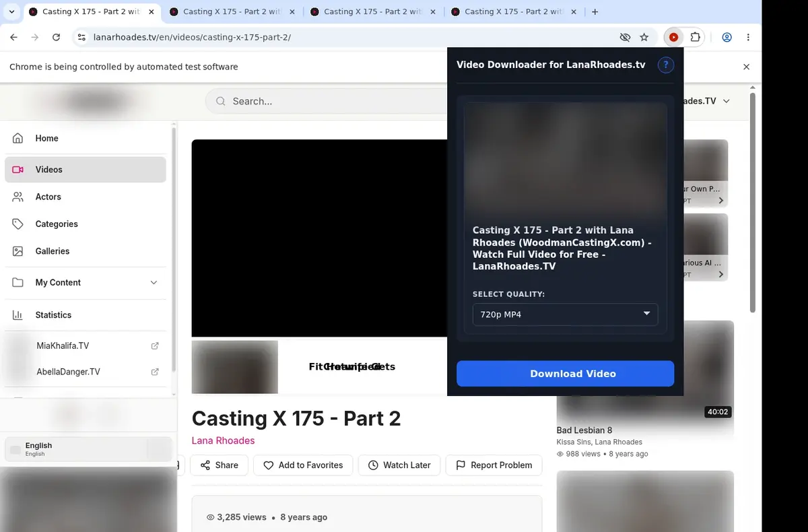808x532 pixels.
Task: Expand the My Content section
Action: pyautogui.click(x=86, y=282)
